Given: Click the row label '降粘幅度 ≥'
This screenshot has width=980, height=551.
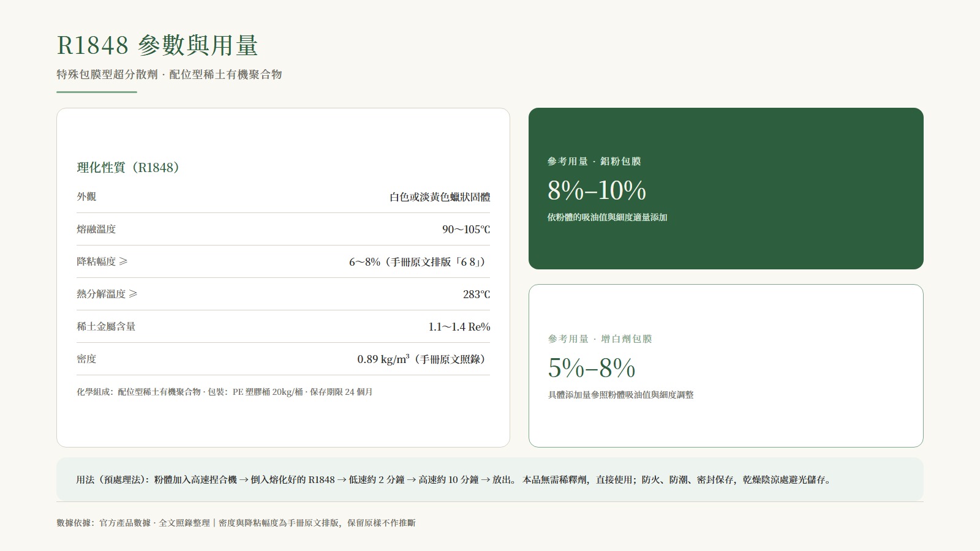Looking at the screenshot, I should point(102,261).
